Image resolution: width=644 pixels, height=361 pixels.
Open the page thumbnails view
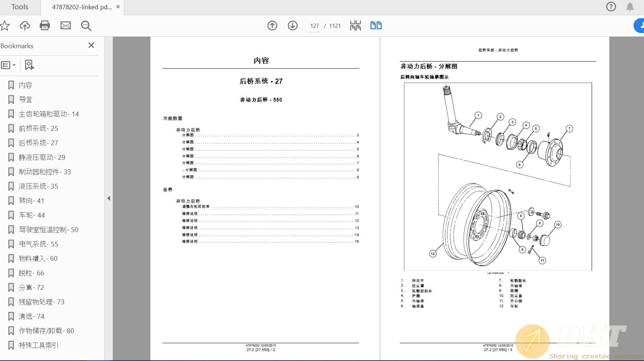[355, 26]
